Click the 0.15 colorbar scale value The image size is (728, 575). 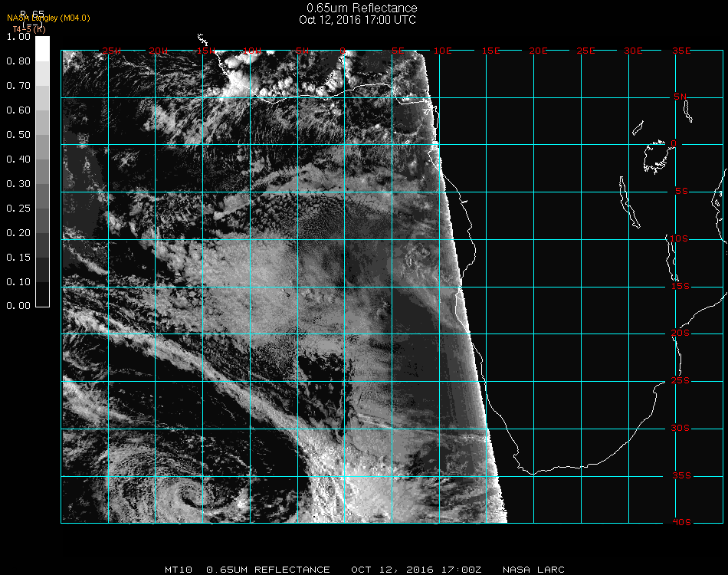click(18, 258)
